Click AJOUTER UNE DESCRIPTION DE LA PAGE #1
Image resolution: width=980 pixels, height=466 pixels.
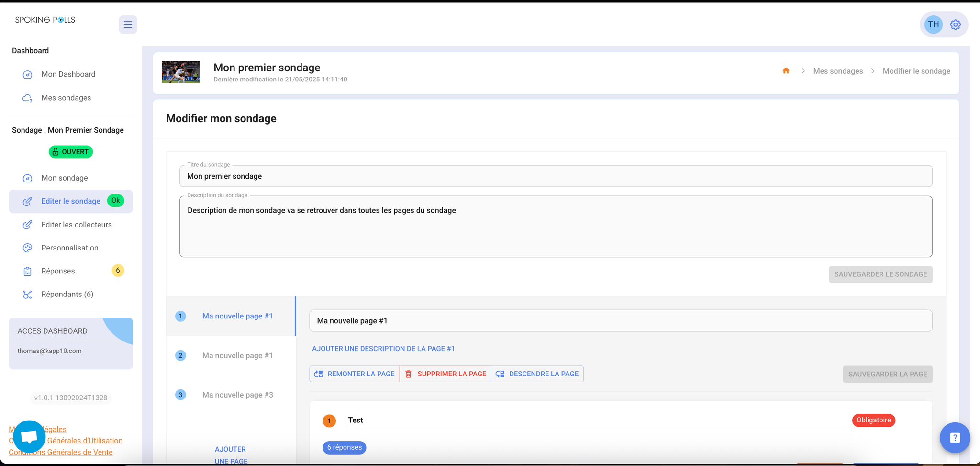point(383,349)
